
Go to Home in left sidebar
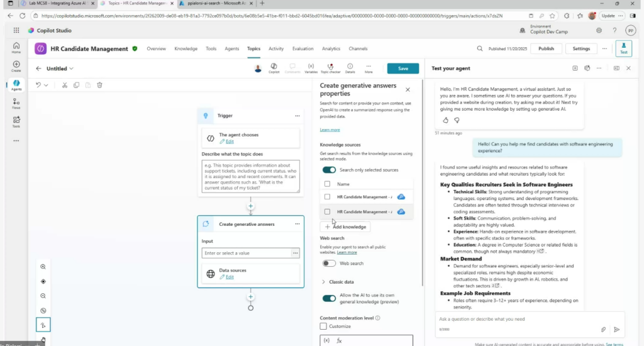(x=16, y=48)
